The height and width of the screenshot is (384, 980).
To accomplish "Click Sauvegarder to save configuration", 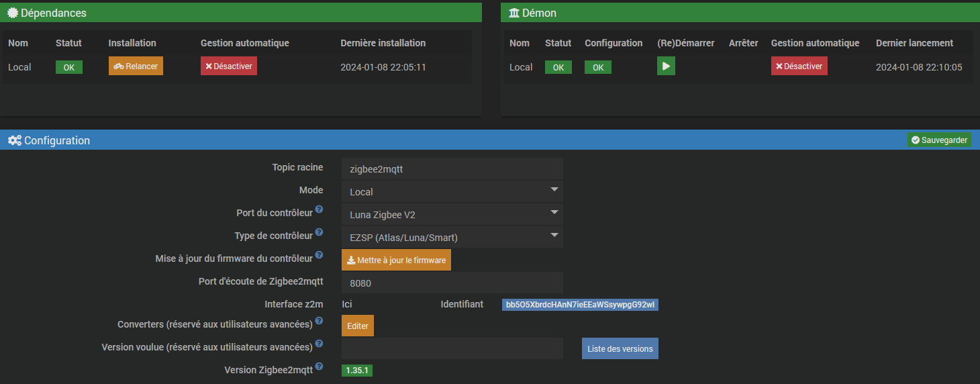I will (x=939, y=140).
